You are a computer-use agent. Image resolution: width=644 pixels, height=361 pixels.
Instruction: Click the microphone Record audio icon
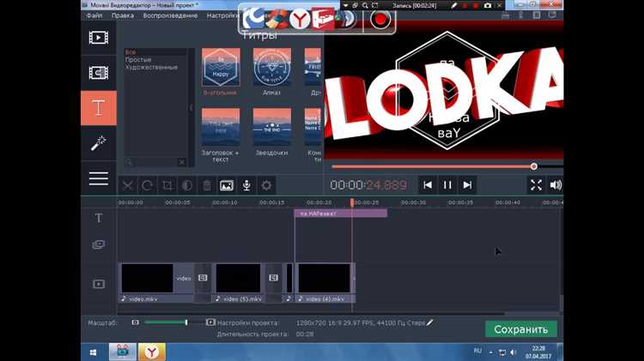click(246, 185)
